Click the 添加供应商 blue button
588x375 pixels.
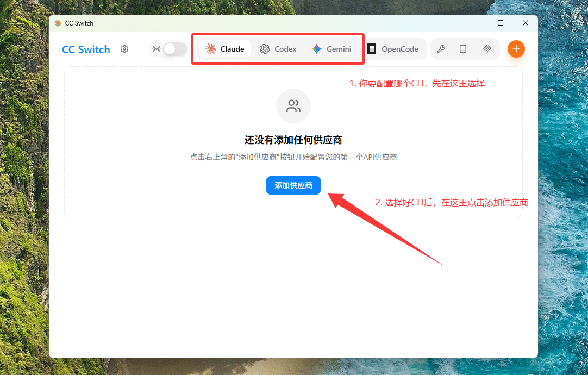pyautogui.click(x=293, y=185)
